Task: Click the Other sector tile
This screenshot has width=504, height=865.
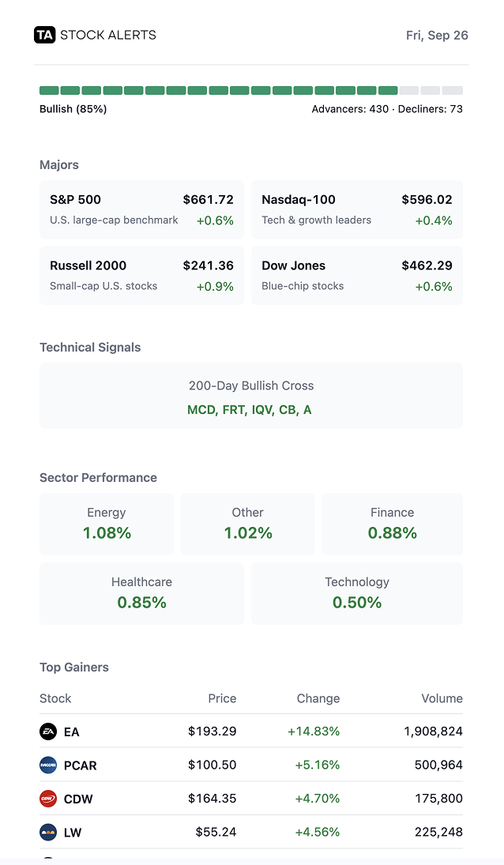Action: coord(247,524)
